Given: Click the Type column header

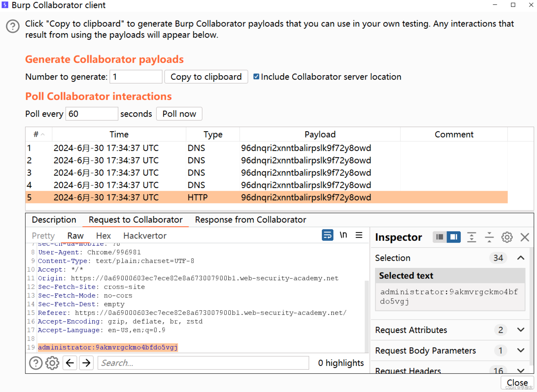Looking at the screenshot, I should (213, 134).
